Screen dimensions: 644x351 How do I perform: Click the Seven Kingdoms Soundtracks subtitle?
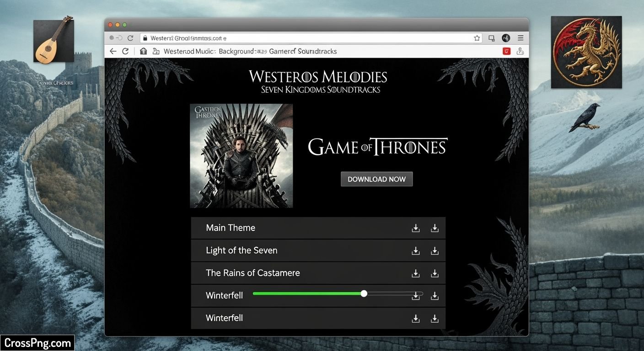click(321, 90)
